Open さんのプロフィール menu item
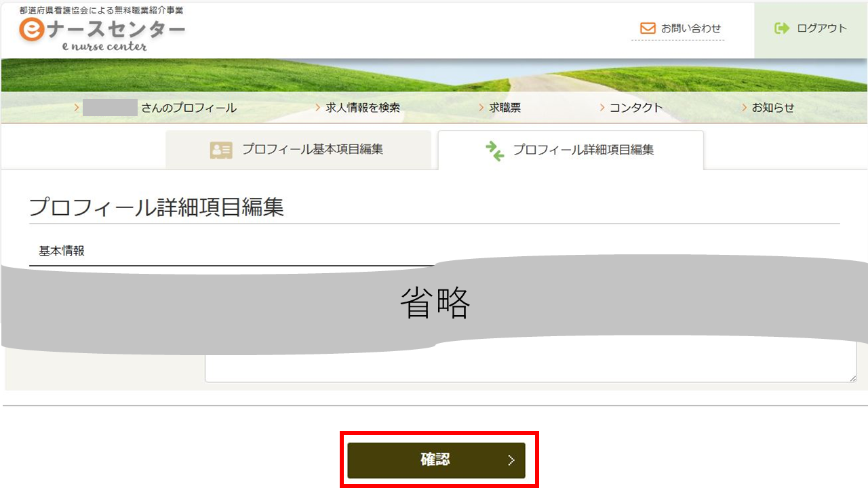 click(156, 108)
